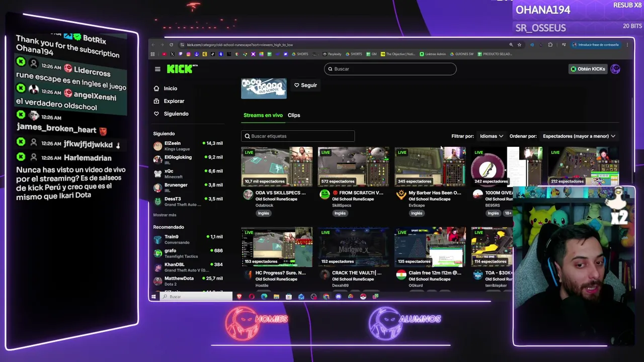Open Opera browser from the taskbar
This screenshot has width=644, height=362.
click(x=252, y=297)
